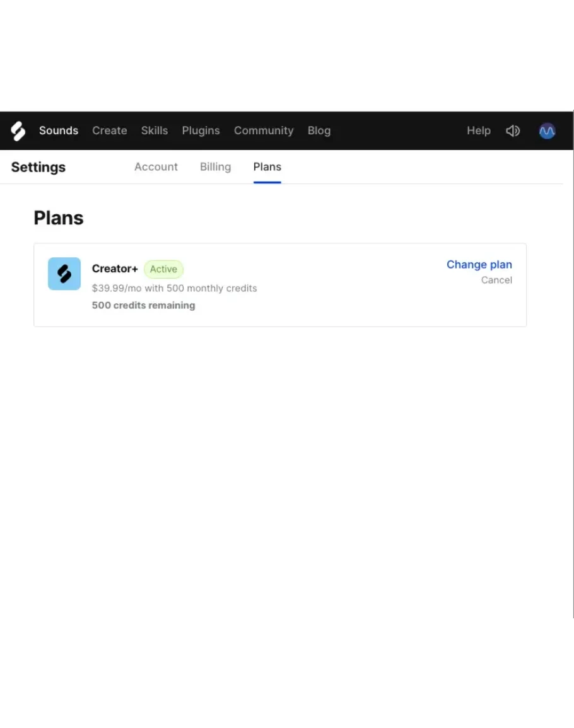Select the Plans tab

267,167
